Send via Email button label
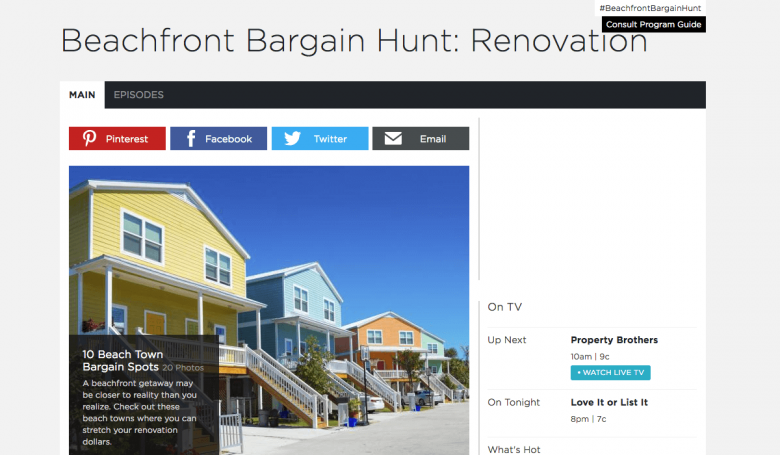The width and height of the screenshot is (780, 455). coord(433,139)
